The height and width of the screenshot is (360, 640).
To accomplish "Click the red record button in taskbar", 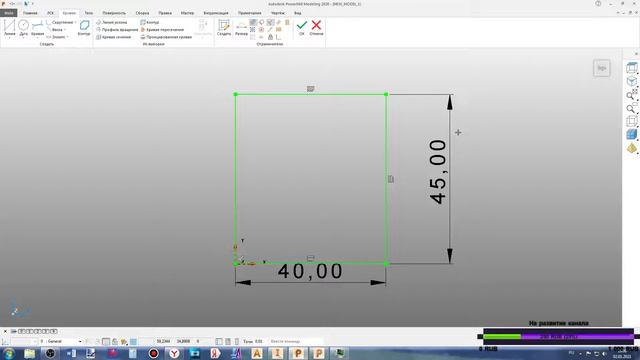I will 153,353.
